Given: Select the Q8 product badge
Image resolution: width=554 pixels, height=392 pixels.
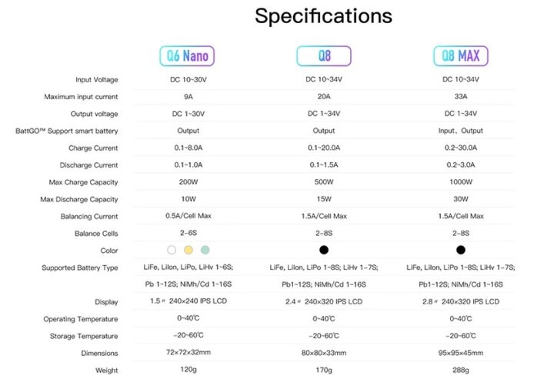Looking at the screenshot, I should click(324, 56).
